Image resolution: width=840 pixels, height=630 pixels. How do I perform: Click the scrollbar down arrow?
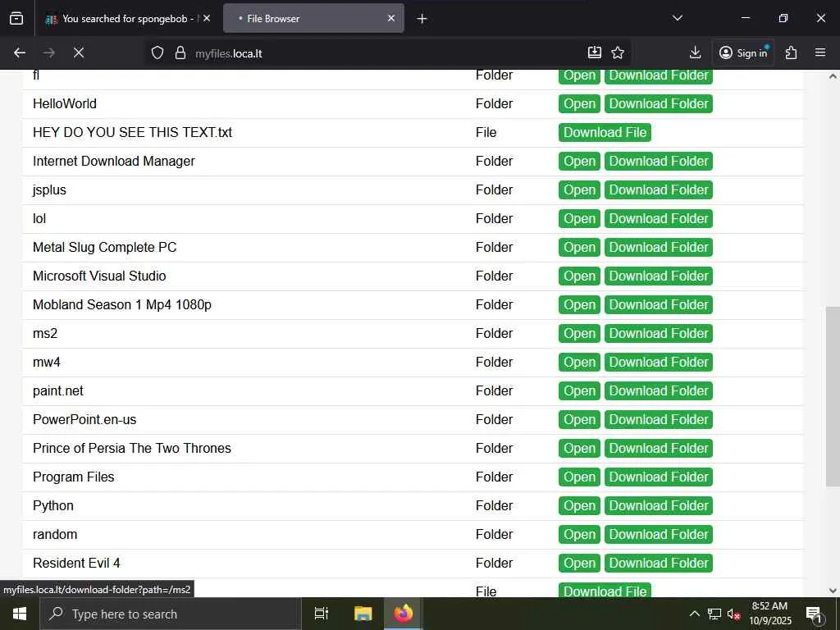tap(833, 591)
